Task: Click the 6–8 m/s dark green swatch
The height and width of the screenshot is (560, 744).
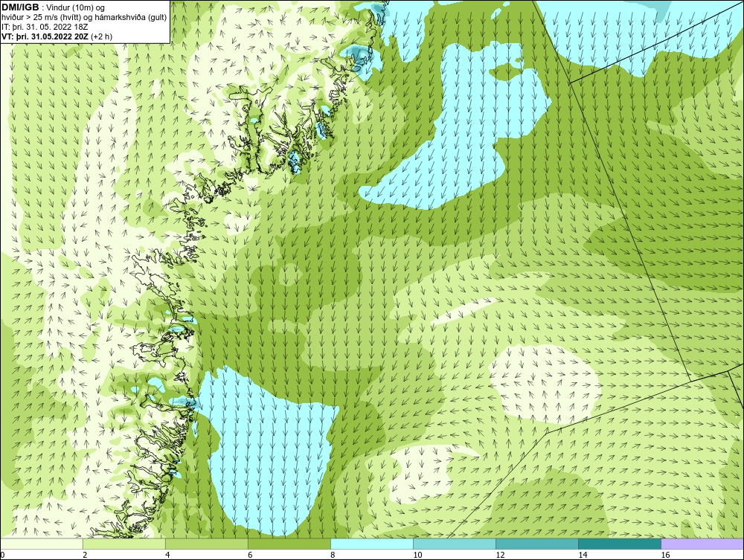Action: click(x=289, y=544)
